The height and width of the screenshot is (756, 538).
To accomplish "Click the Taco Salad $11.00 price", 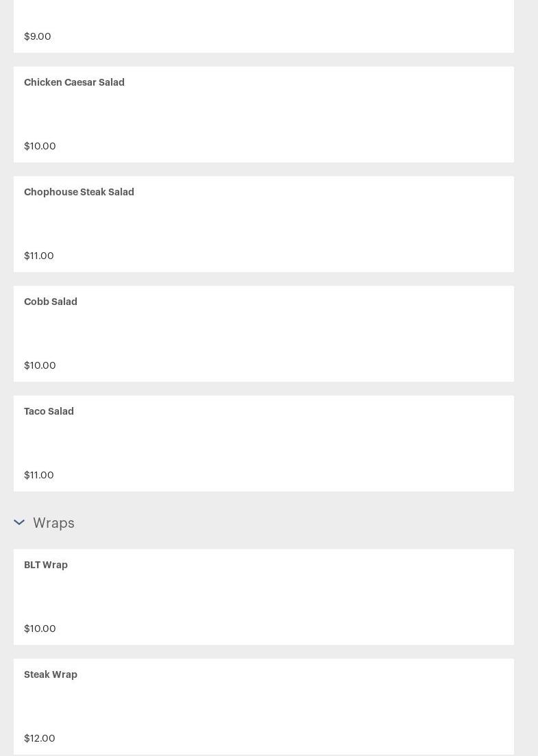I will click(39, 475).
